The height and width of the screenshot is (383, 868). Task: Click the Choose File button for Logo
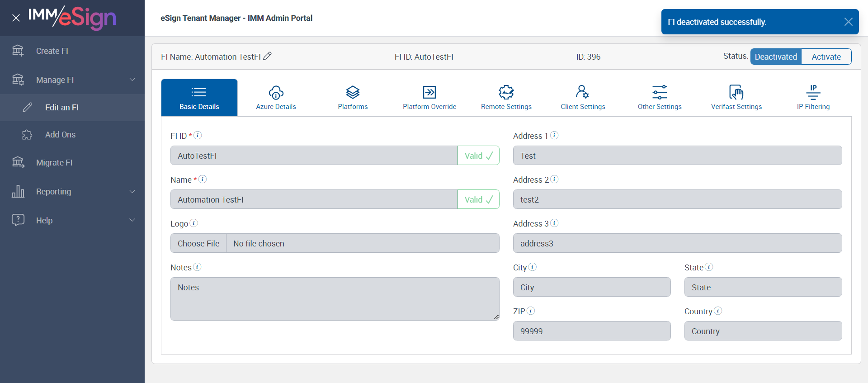[198, 243]
